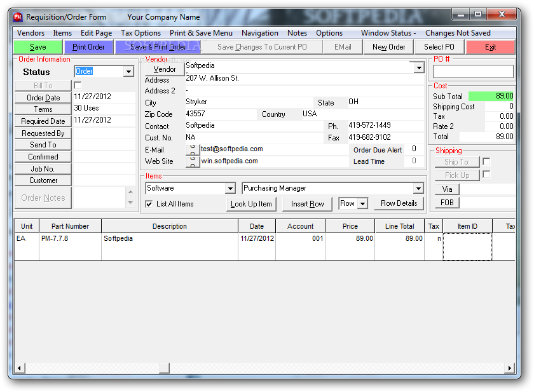
Task: Click the Terms button
Action: tap(43, 109)
